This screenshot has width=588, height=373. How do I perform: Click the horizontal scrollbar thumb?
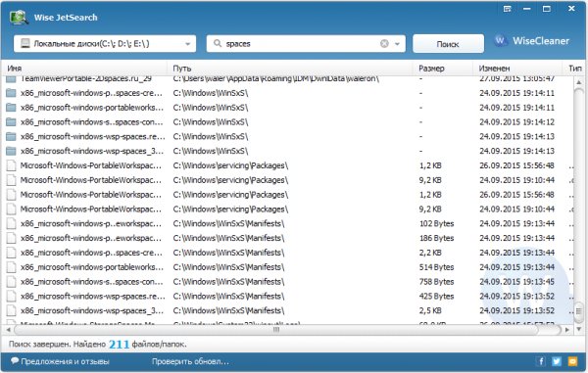[276, 330]
